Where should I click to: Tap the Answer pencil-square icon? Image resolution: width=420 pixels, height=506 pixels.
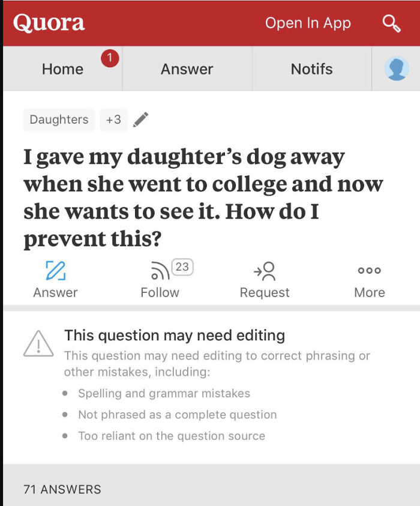click(55, 270)
